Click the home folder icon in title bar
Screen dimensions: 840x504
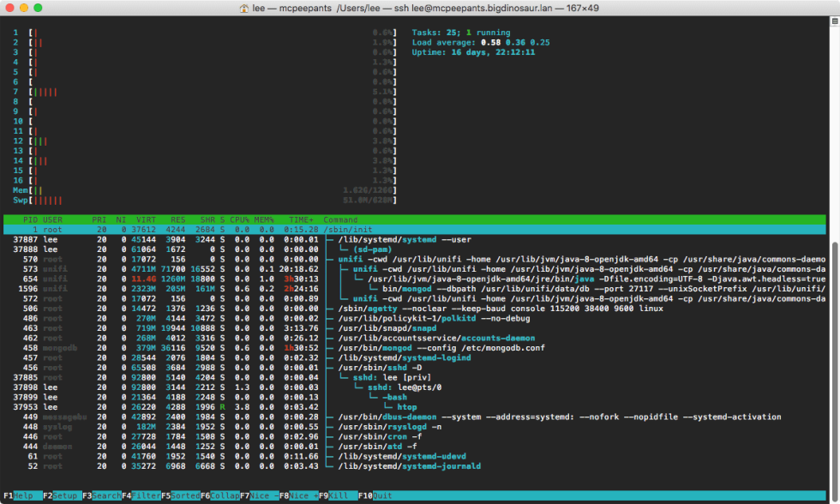[243, 8]
